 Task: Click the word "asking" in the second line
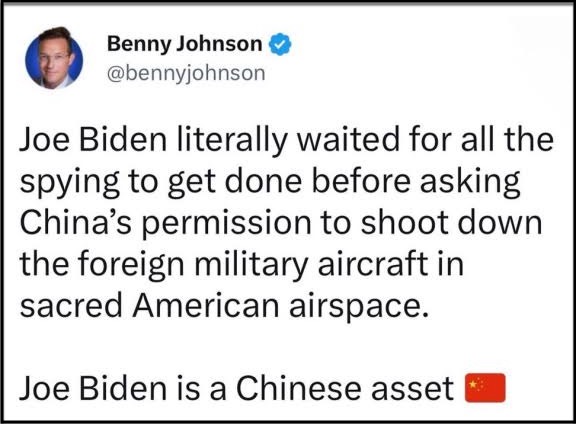pos(470,183)
